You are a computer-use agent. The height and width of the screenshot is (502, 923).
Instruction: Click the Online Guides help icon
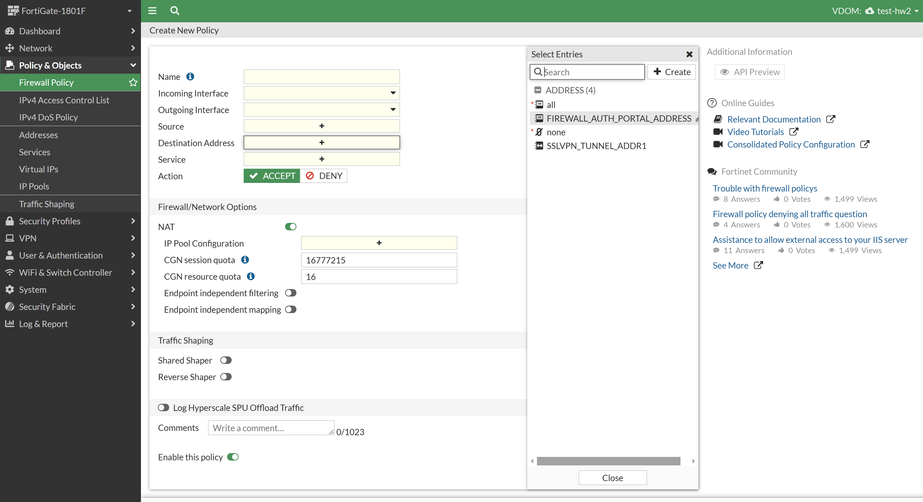point(712,103)
